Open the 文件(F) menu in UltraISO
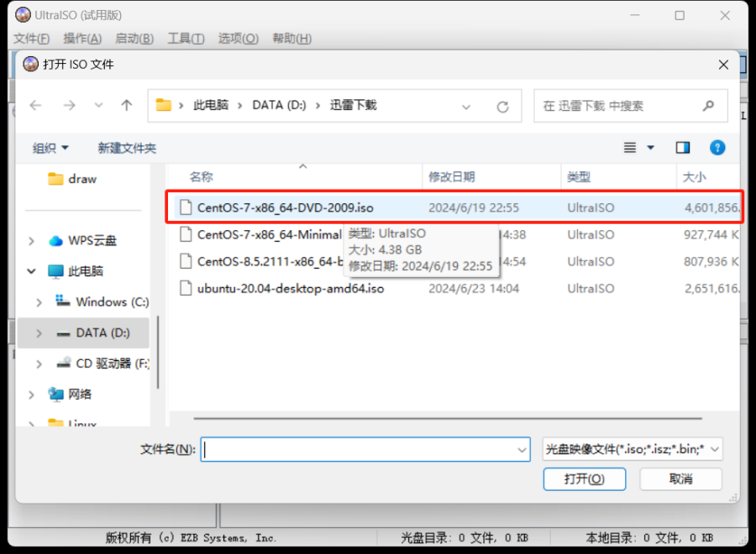Viewport: 756px width, 554px height. pos(31,39)
